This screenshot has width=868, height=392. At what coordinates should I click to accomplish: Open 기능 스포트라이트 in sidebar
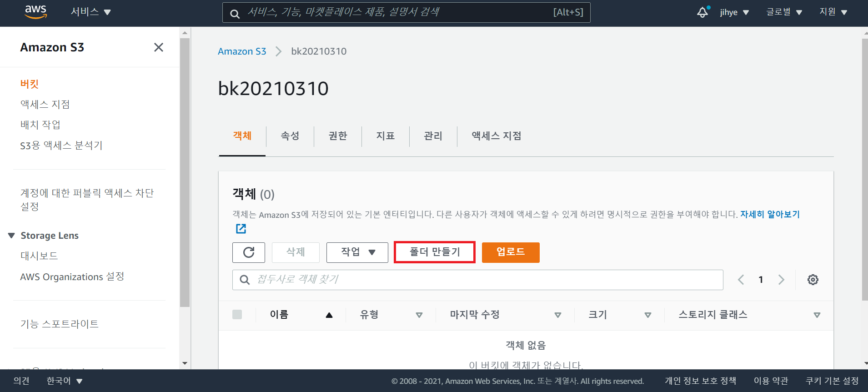click(60, 324)
